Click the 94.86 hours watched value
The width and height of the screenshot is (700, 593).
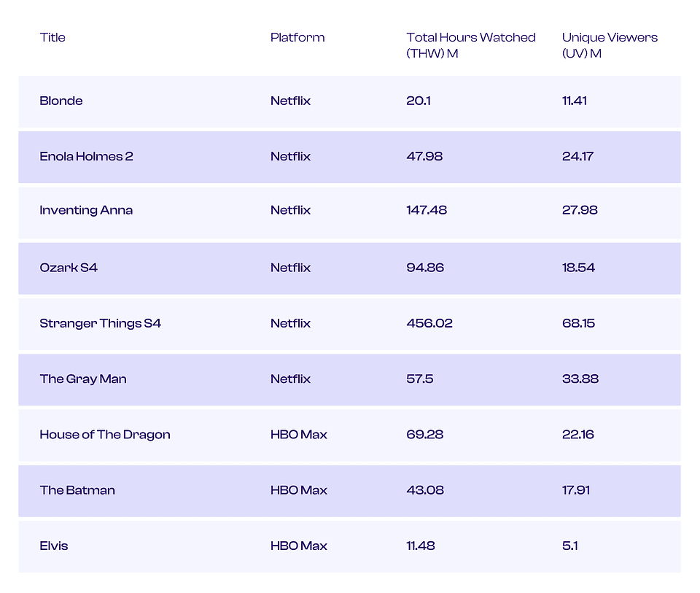pos(425,268)
